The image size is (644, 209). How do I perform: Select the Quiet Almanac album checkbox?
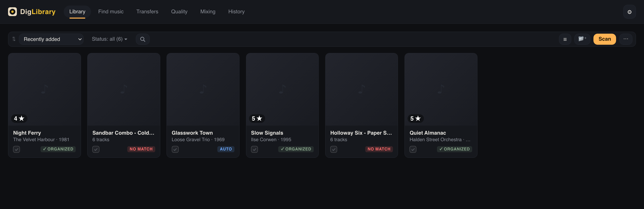pyautogui.click(x=413, y=149)
